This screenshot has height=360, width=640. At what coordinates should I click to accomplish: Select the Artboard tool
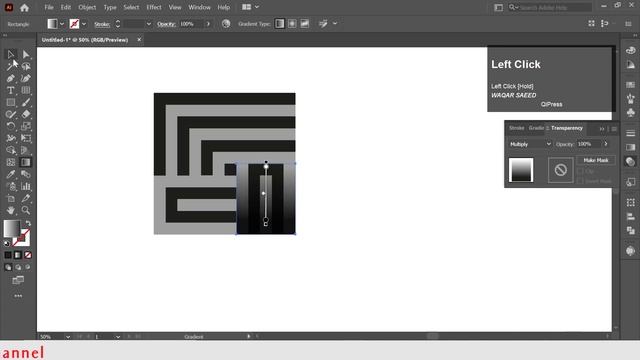(11, 198)
